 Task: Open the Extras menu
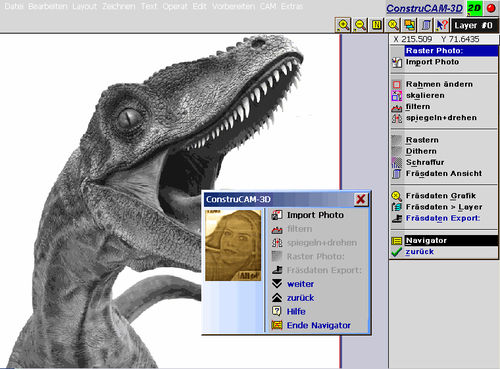pos(292,6)
